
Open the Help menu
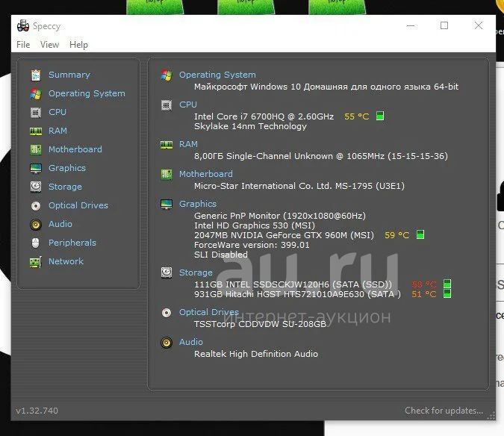click(78, 45)
